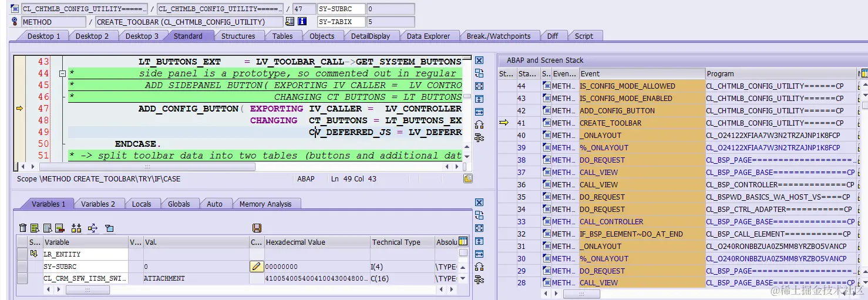This screenshot has height=300, width=868.
Task: Click the tool settings icon beside the source editor
Action: pyautogui.click(x=479, y=138)
